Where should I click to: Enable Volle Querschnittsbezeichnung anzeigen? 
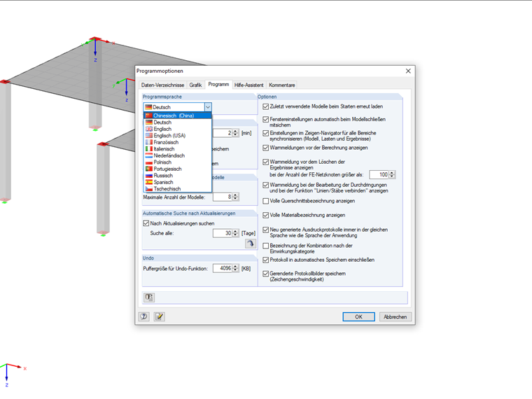266,201
